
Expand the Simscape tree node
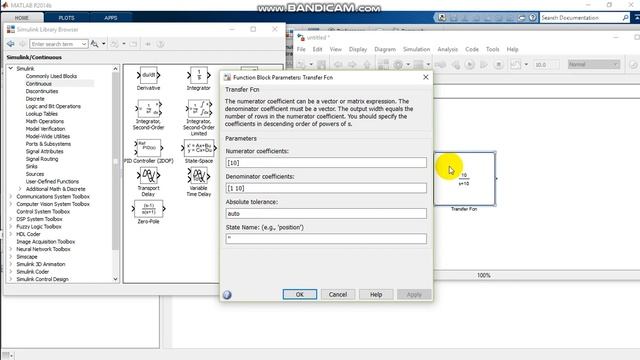[x=11, y=257]
